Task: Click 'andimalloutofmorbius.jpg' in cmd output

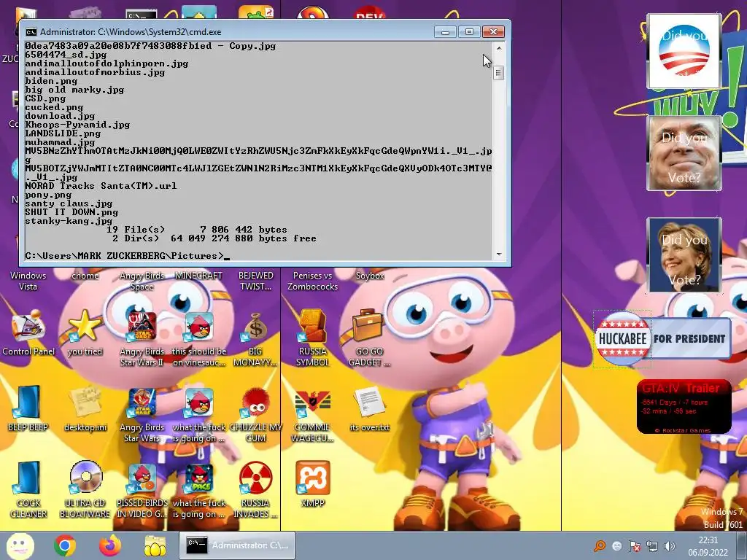Action: [95, 72]
